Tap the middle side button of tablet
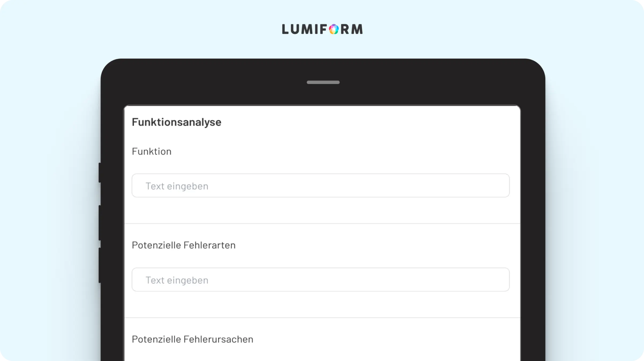 coord(100,223)
